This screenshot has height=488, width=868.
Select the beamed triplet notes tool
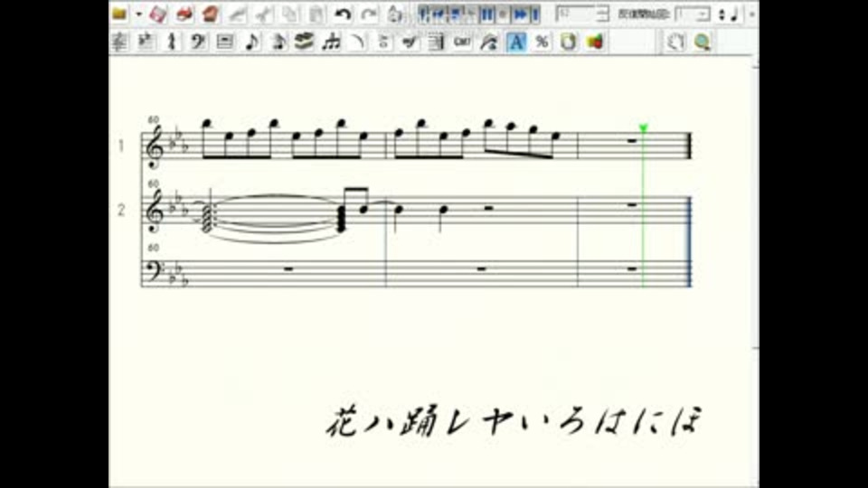(x=331, y=42)
